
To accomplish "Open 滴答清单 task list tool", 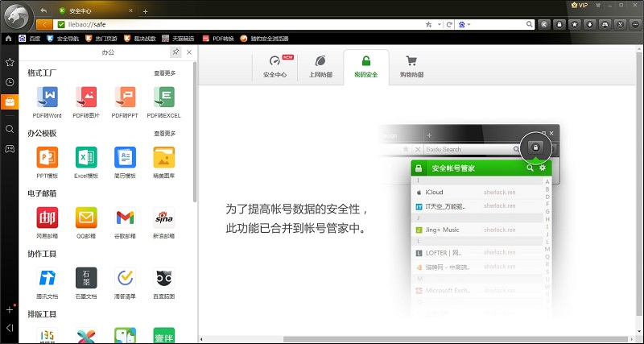I will coord(125,283).
